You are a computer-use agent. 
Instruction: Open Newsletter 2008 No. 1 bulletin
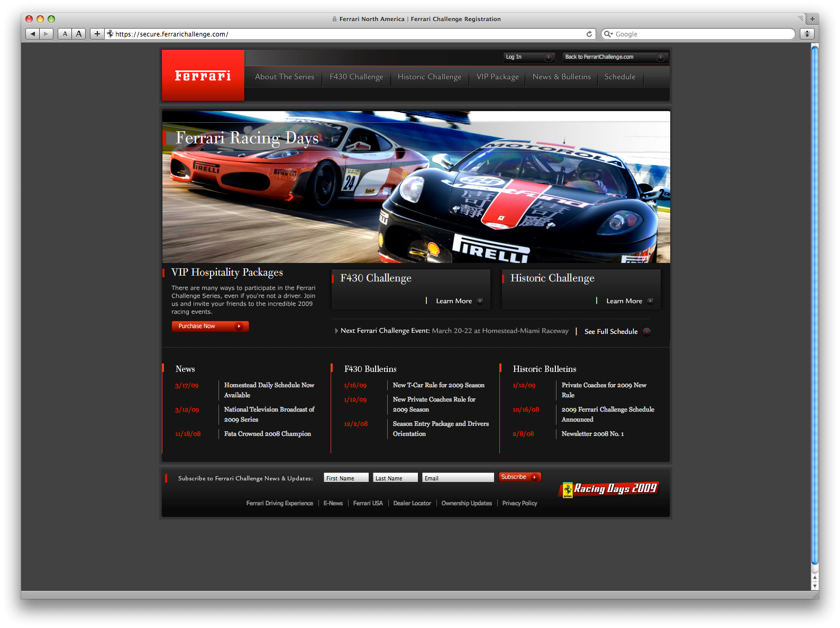(592, 434)
